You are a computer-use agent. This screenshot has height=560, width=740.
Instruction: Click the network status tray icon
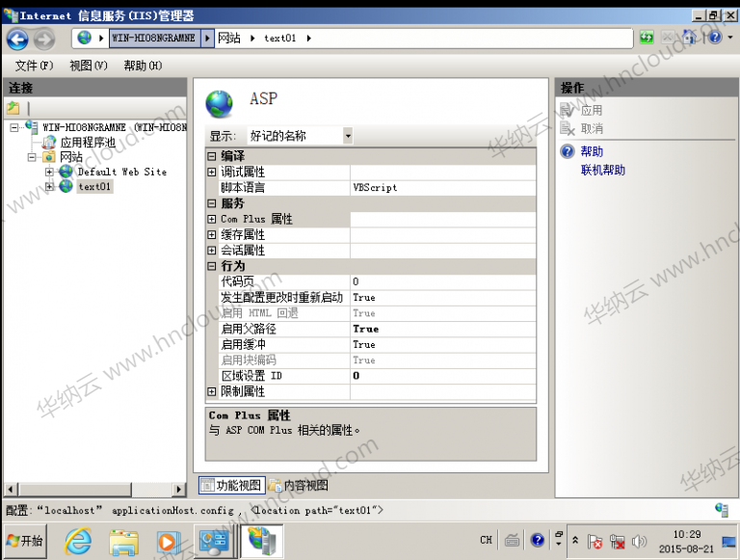pos(617,542)
